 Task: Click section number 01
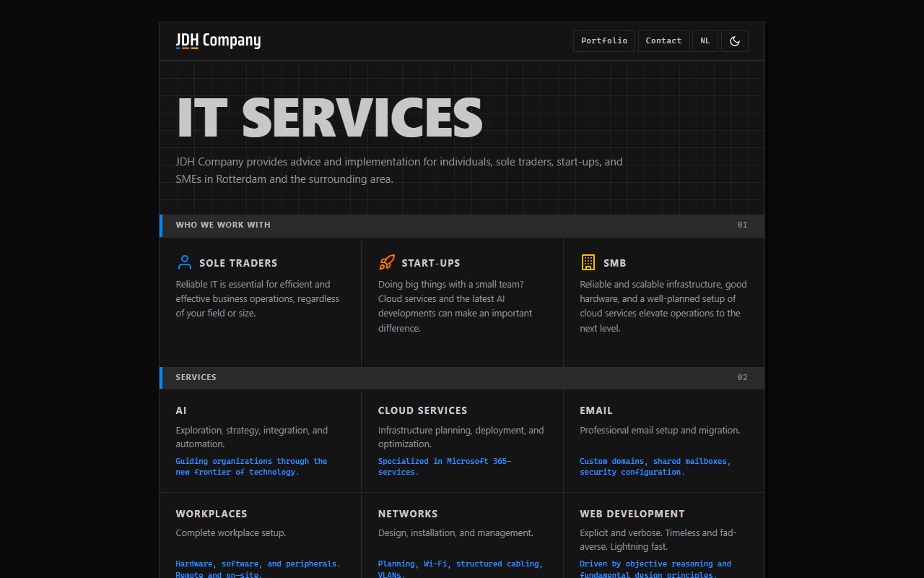(x=742, y=225)
